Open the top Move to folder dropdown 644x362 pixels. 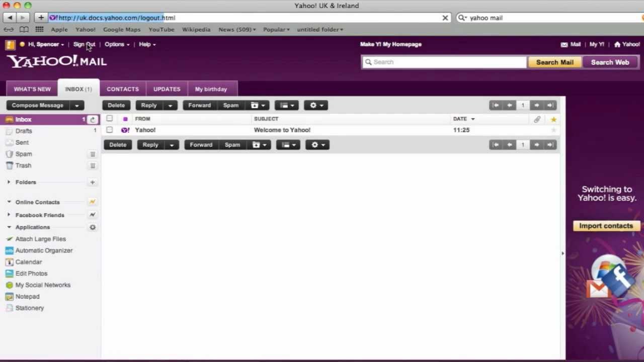(258, 106)
